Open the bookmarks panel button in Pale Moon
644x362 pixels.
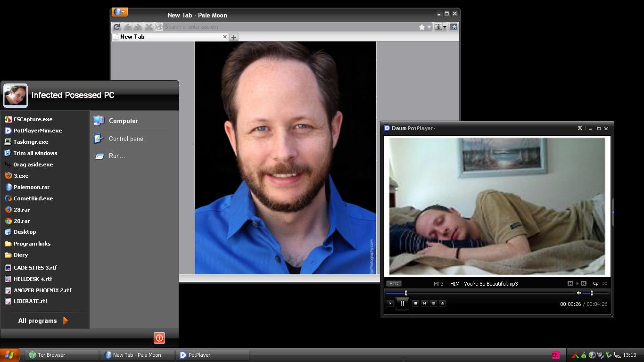point(454,27)
